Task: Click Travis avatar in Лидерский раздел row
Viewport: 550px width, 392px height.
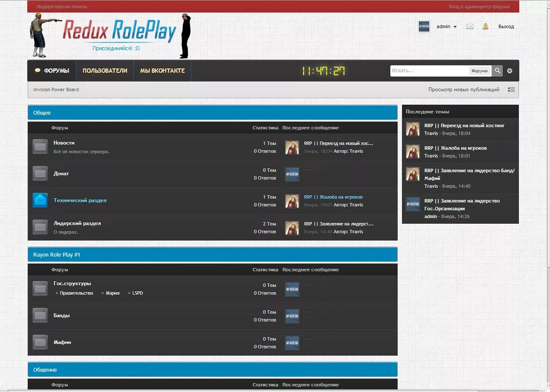Action: [292, 228]
